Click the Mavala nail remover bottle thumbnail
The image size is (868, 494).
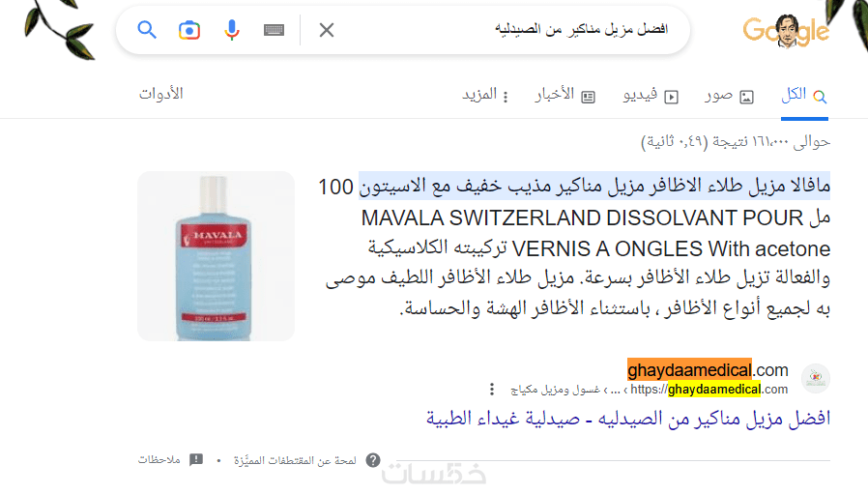click(216, 256)
